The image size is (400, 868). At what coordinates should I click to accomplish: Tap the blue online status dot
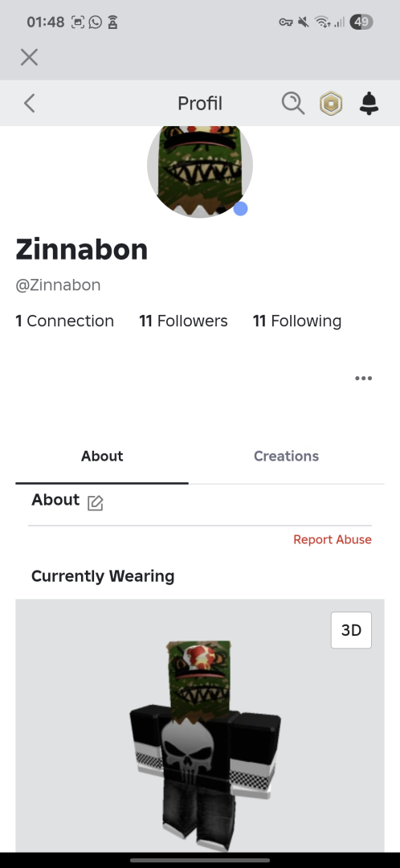(x=240, y=209)
